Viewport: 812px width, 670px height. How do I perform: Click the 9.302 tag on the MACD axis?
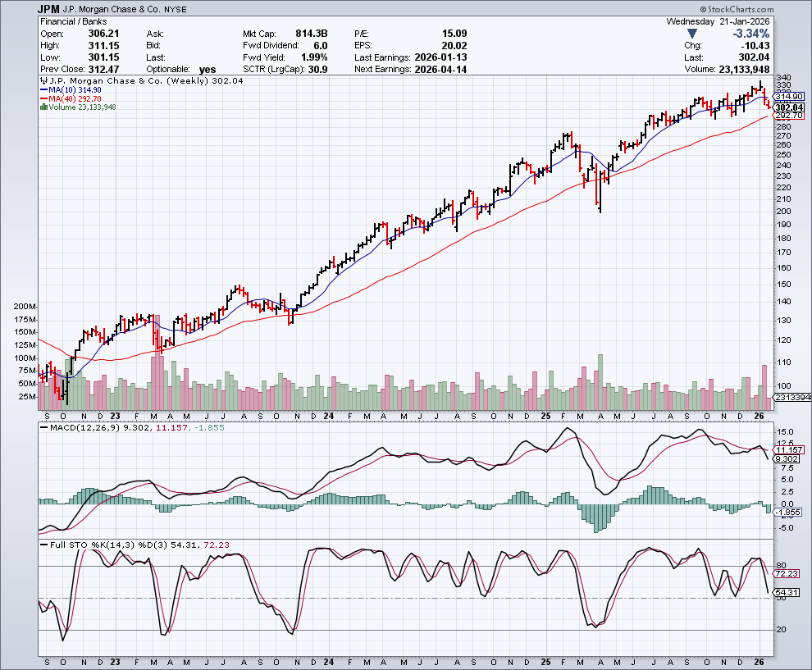(x=787, y=458)
